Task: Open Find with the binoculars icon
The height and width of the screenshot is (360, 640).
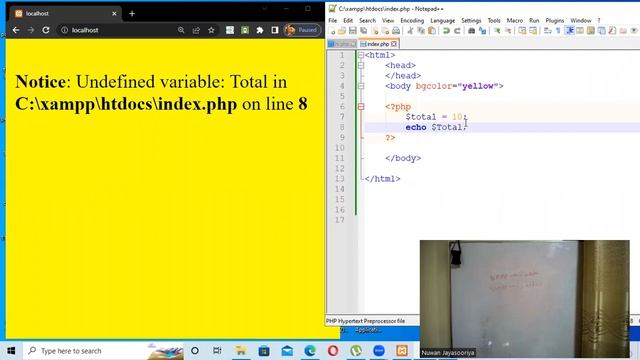Action: [x=471, y=31]
